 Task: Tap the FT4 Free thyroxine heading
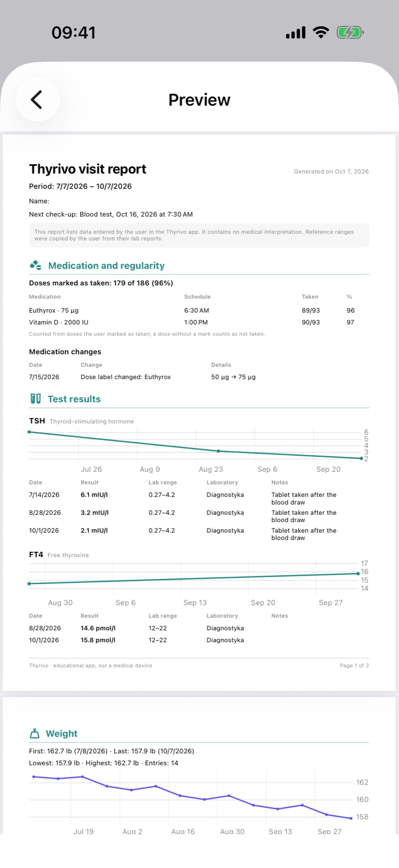(59, 555)
